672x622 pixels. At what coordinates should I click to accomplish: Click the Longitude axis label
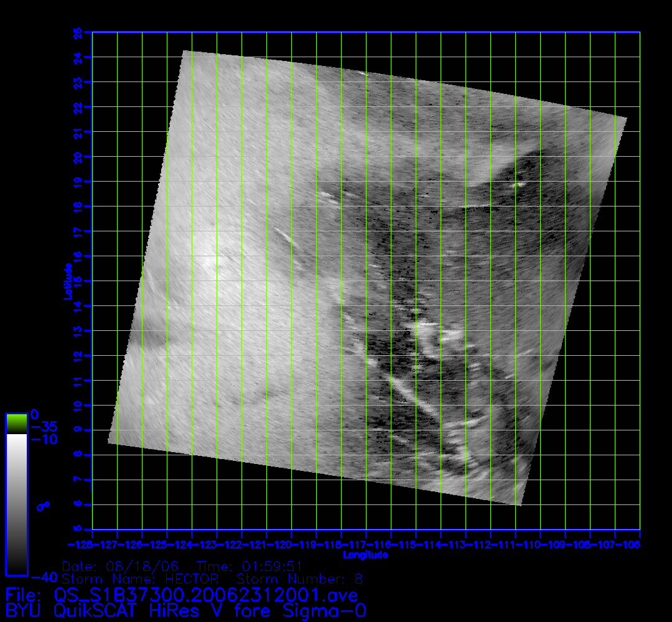365,554
